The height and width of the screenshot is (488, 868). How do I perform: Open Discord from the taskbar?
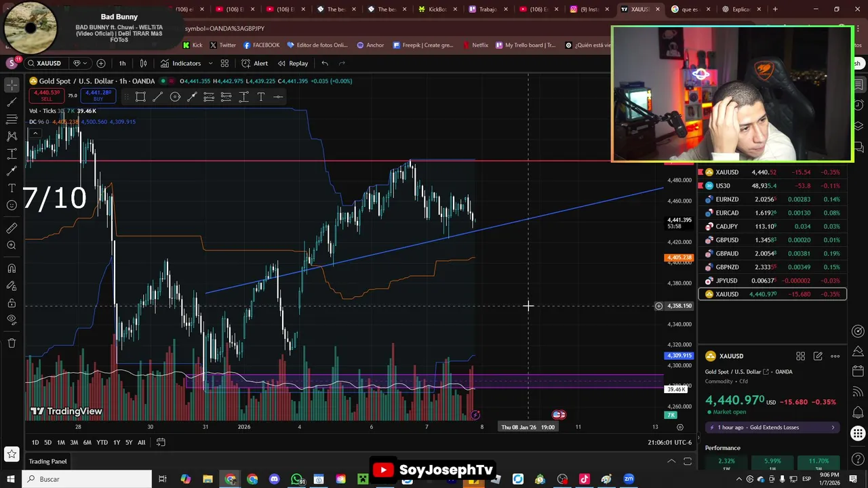tap(274, 479)
